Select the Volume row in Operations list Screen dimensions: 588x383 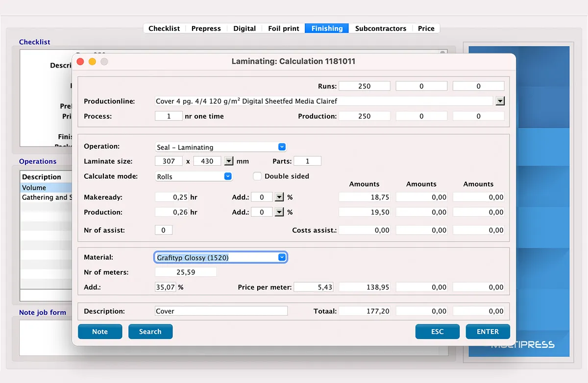[x=46, y=188]
